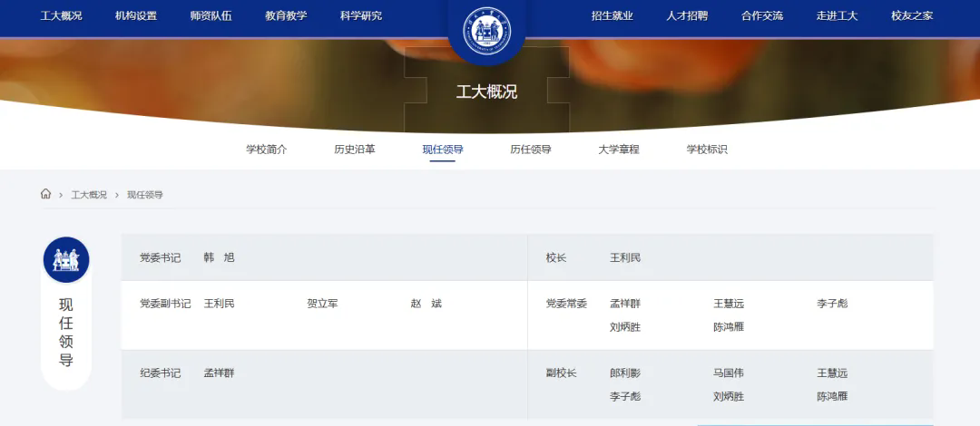This screenshot has width=980, height=426.
Task: Open the 工大概况 top menu
Action: click(x=61, y=15)
